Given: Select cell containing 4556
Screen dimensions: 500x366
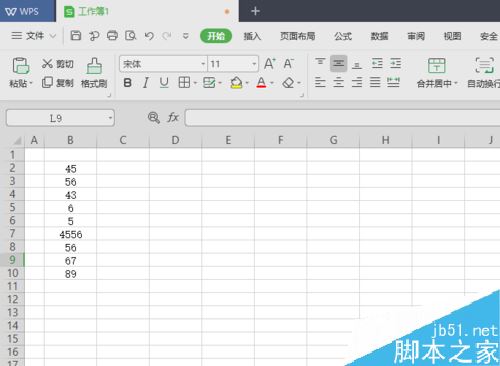Looking at the screenshot, I should (x=70, y=234).
